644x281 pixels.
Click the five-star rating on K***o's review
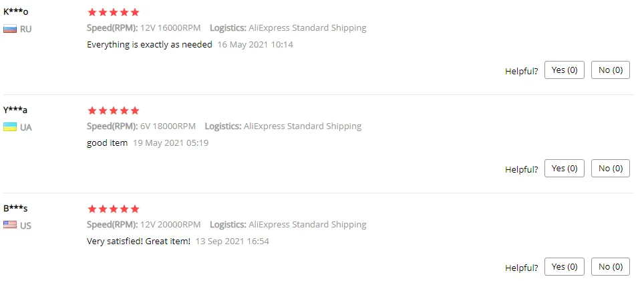[x=114, y=12]
